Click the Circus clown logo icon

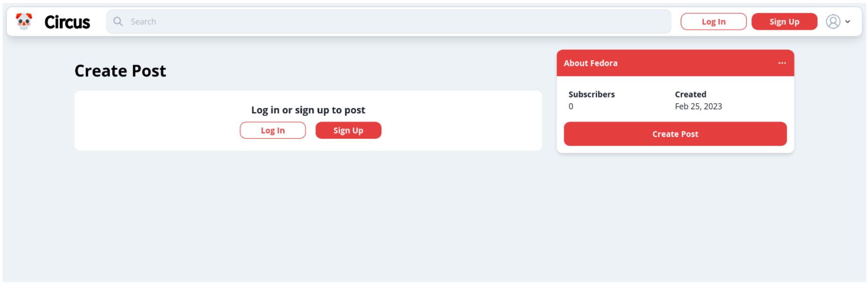(x=24, y=21)
